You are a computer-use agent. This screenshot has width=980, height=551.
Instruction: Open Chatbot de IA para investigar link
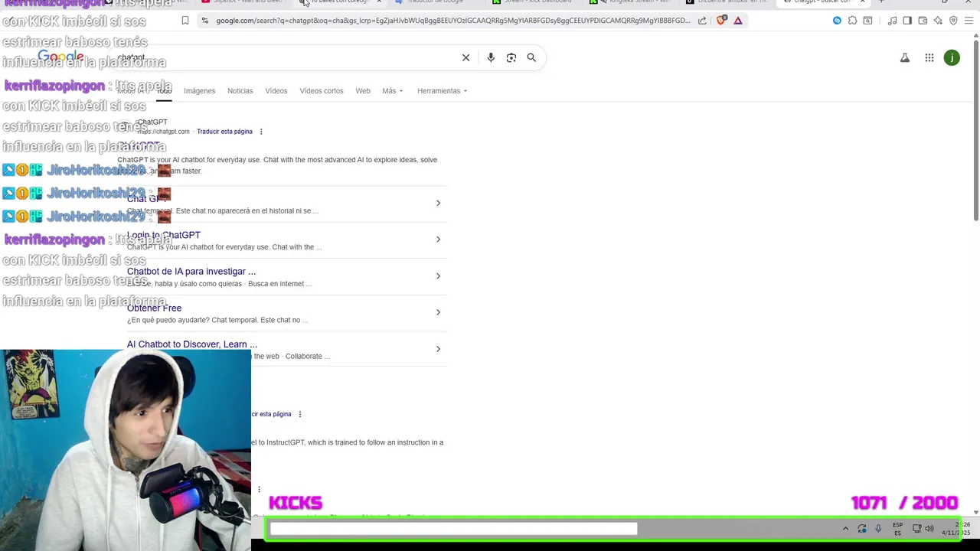click(191, 272)
